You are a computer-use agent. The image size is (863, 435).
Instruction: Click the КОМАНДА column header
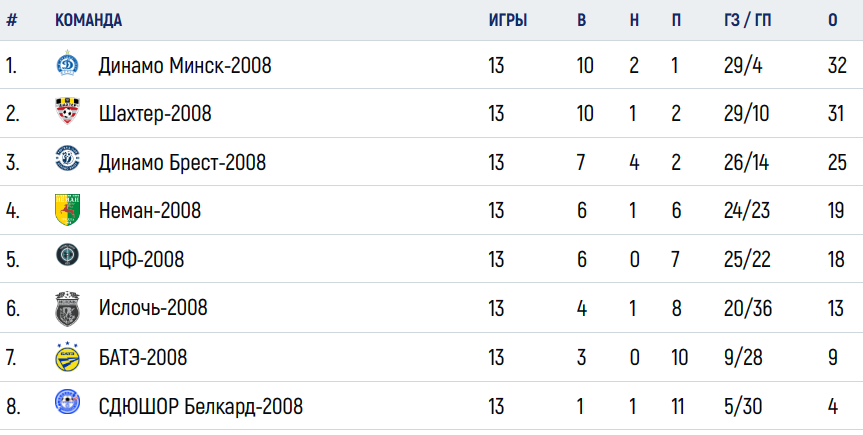[x=88, y=20]
